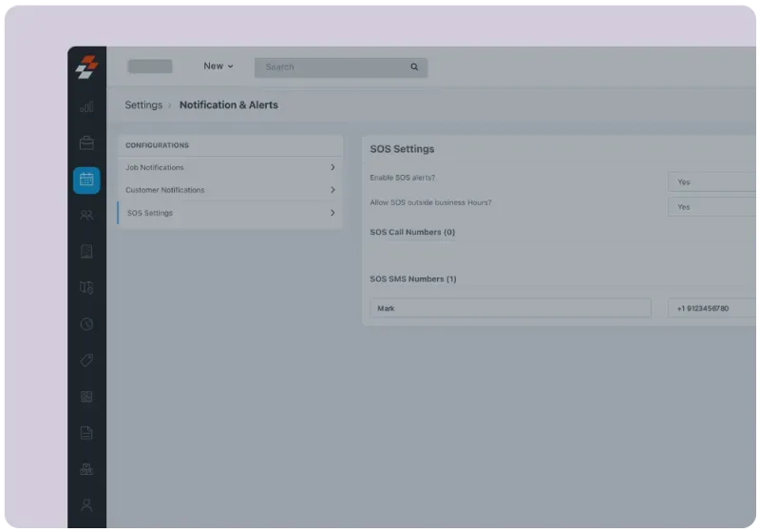Click the grey placeholder button left of New
This screenshot has height=532, width=760.
(x=150, y=66)
